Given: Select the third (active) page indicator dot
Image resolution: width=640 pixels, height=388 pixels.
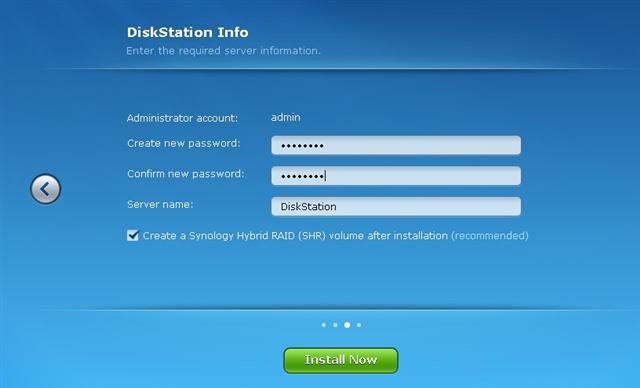Looking at the screenshot, I should (347, 325).
